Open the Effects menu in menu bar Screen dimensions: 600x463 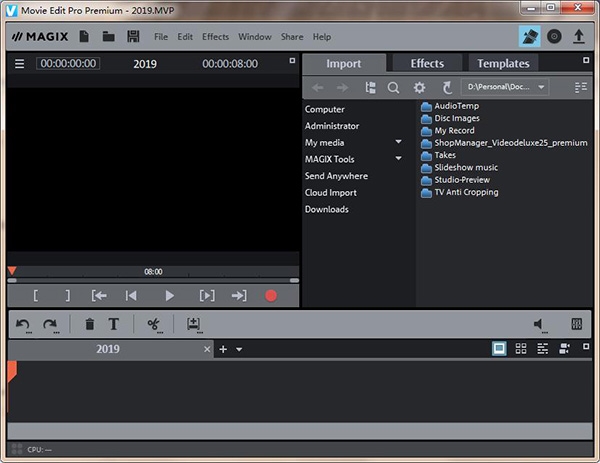pos(215,37)
